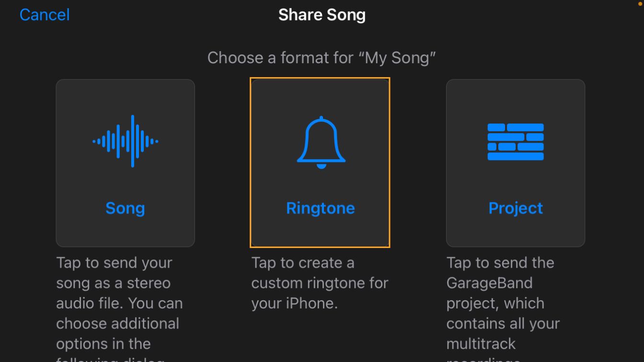The height and width of the screenshot is (362, 644).
Task: Select the Song format label
Action: (x=125, y=208)
